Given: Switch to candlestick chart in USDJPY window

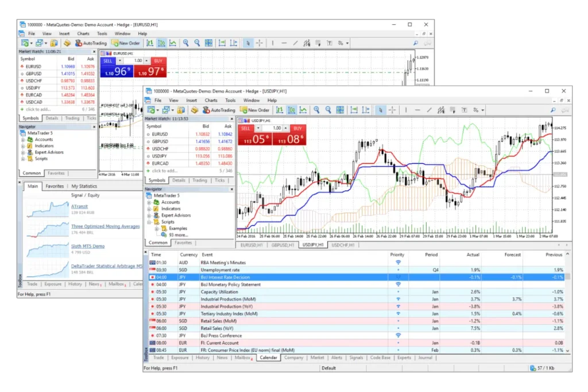Looking at the screenshot, I should point(291,110).
